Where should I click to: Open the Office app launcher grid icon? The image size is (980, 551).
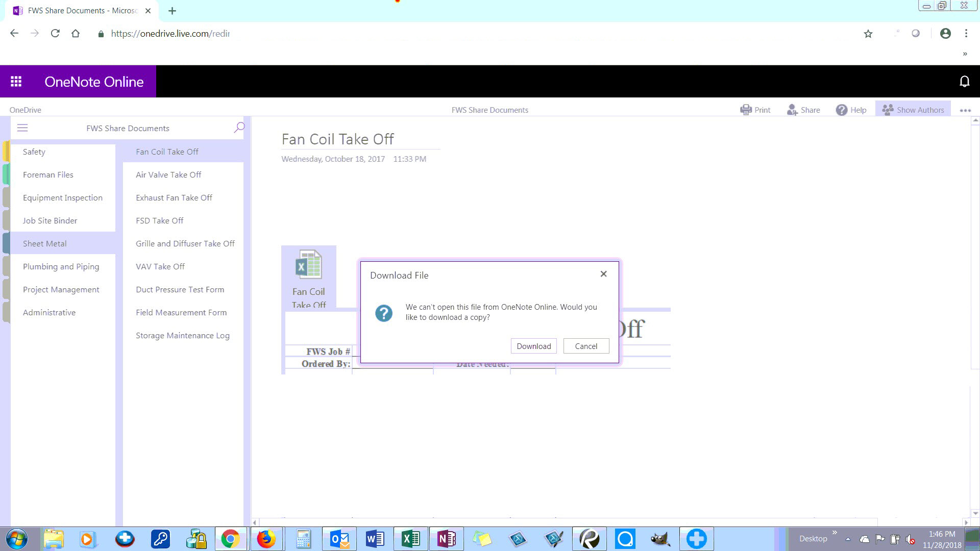click(x=16, y=82)
